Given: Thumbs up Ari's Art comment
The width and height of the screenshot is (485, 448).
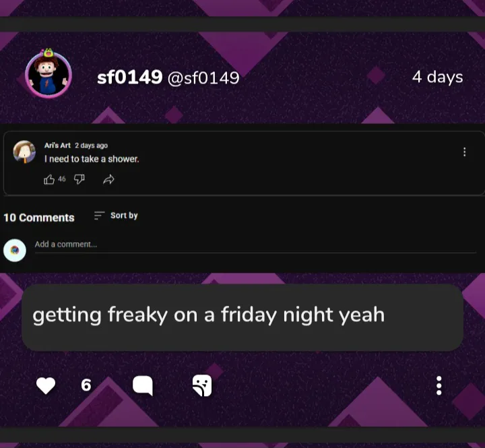Looking at the screenshot, I should 49,179.
